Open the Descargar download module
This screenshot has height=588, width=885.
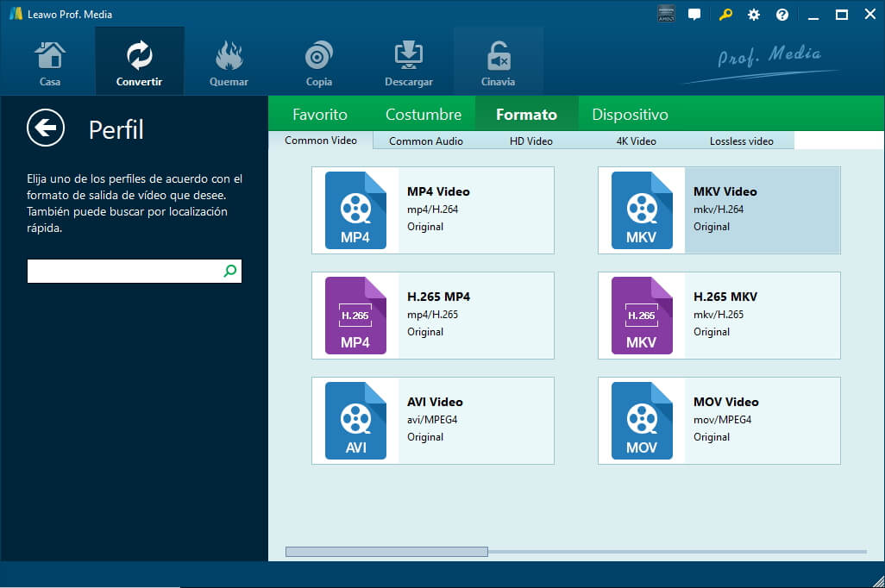pos(409,63)
